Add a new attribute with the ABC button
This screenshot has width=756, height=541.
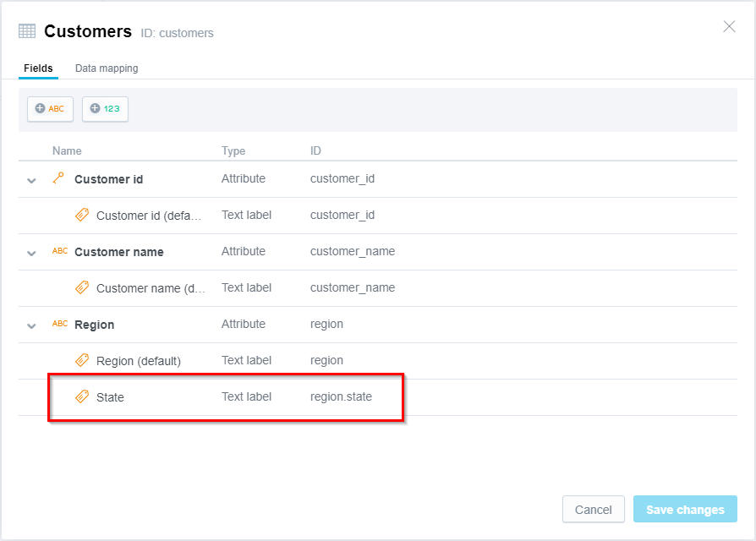click(x=49, y=108)
